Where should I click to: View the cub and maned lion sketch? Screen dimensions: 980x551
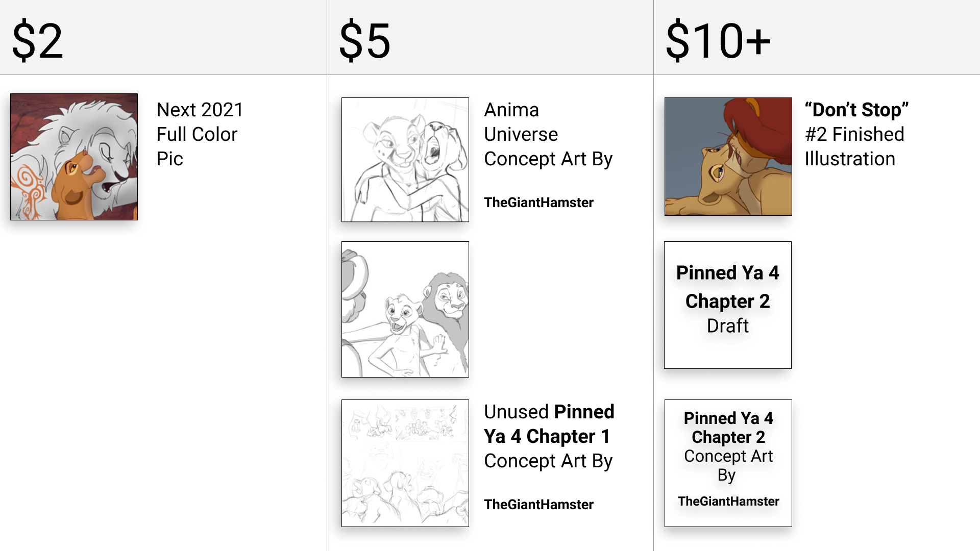(405, 309)
